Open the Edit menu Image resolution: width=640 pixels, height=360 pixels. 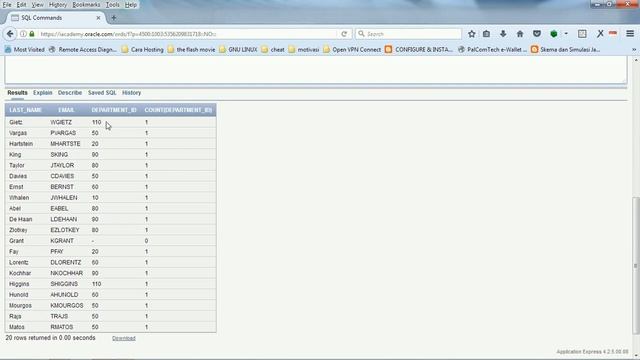(x=21, y=5)
